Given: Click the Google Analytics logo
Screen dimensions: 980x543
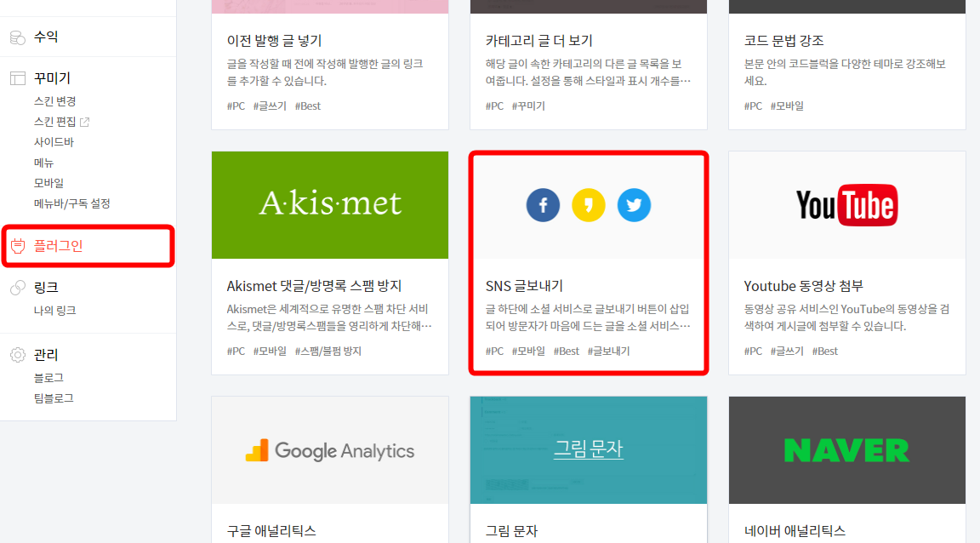Looking at the screenshot, I should tap(329, 450).
